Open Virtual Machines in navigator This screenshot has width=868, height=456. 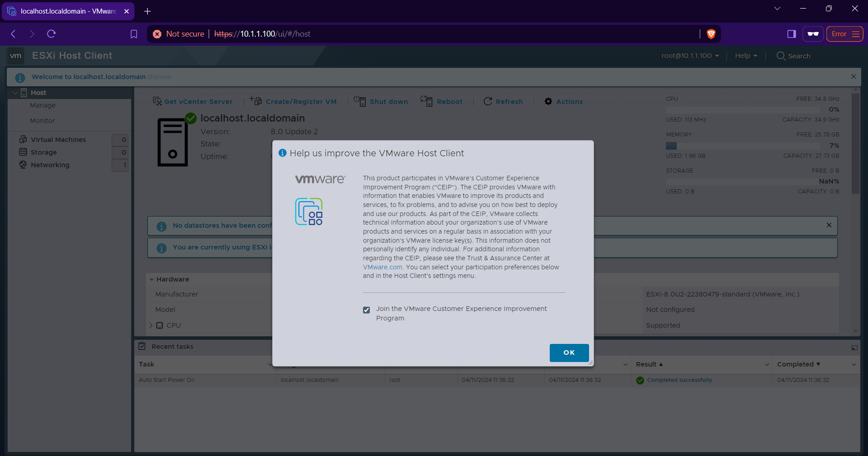click(x=58, y=140)
